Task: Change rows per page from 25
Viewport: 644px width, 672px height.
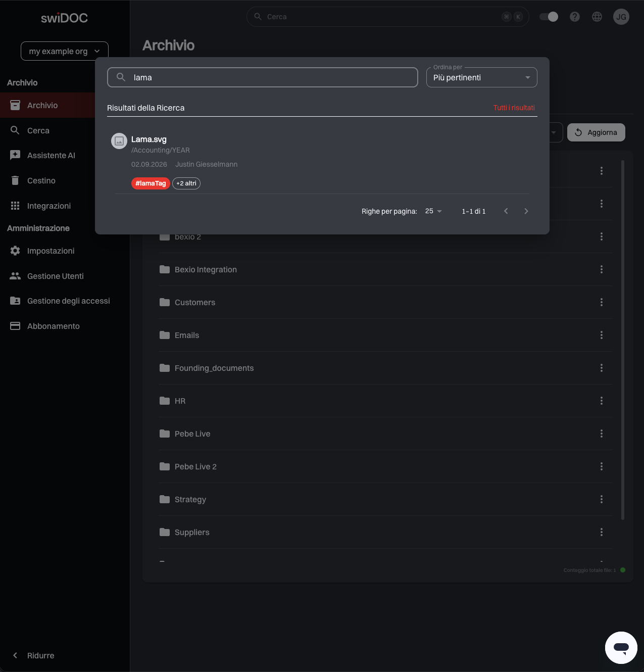Action: point(433,211)
